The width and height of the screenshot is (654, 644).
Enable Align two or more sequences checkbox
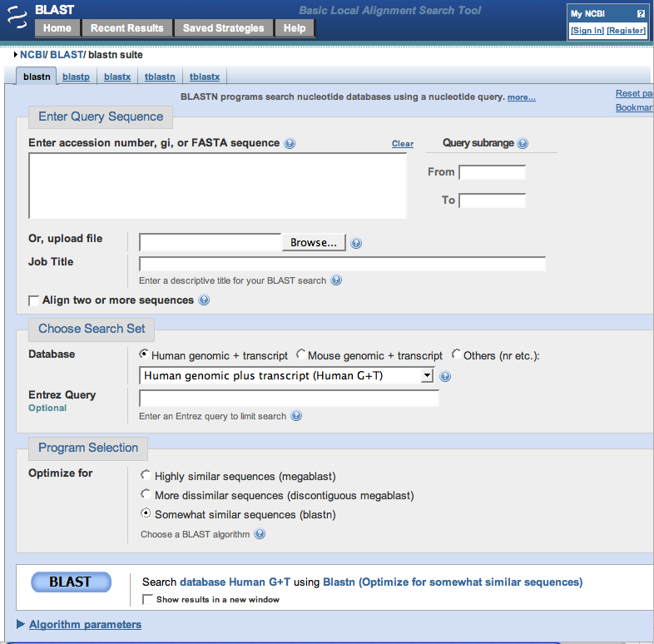tap(34, 300)
